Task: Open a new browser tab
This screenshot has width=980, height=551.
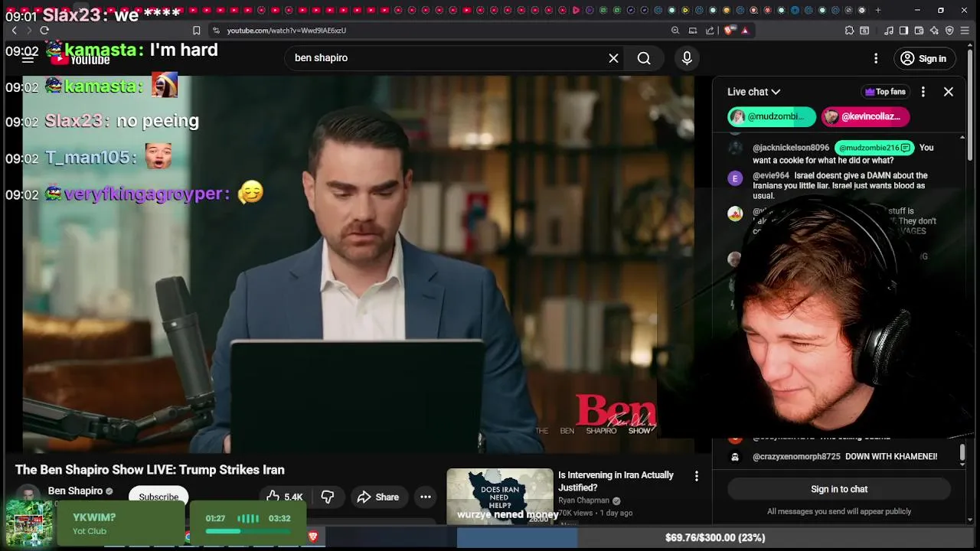Action: (878, 11)
